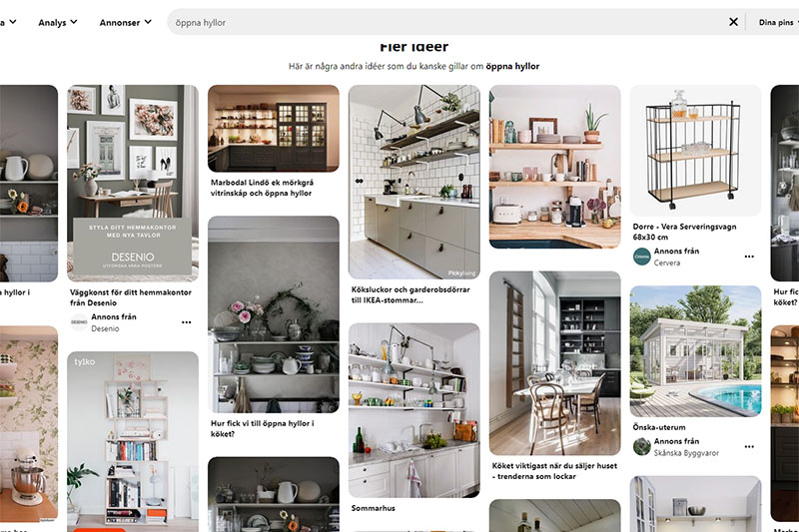Expand the Analys dropdown menu
Image resolution: width=799 pixels, height=532 pixels.
(58, 22)
